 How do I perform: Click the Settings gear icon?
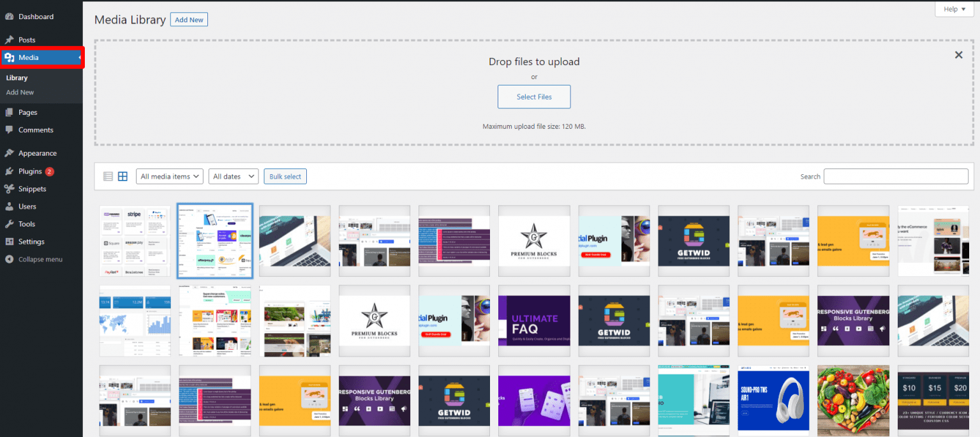pyautogui.click(x=9, y=241)
